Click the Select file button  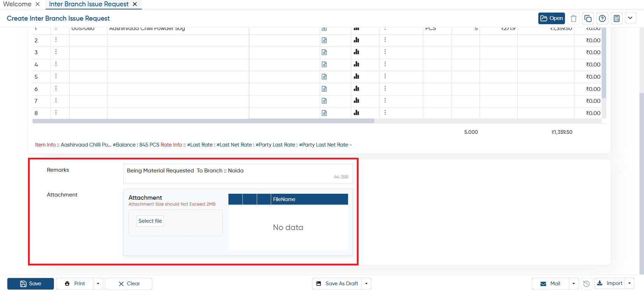pyautogui.click(x=150, y=221)
